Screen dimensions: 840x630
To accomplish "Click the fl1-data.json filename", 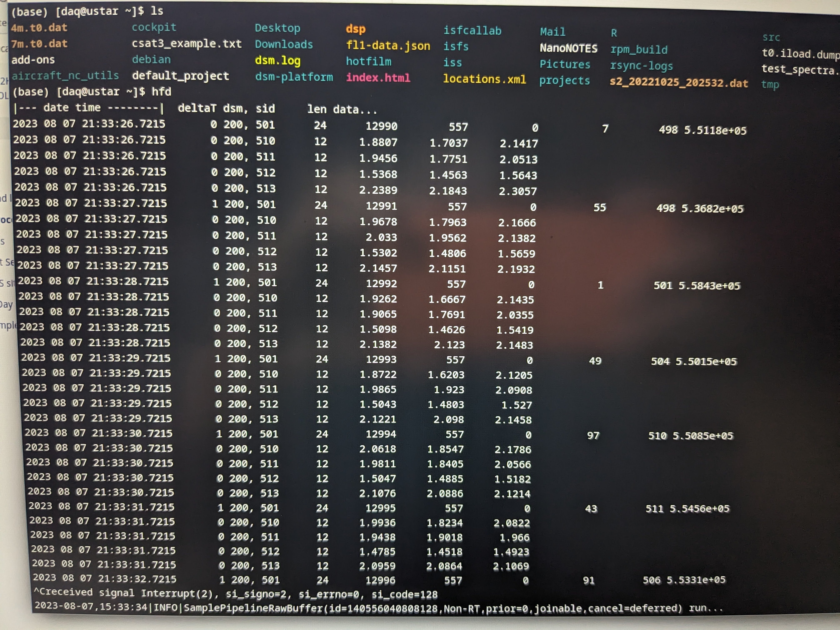I will pyautogui.click(x=388, y=46).
